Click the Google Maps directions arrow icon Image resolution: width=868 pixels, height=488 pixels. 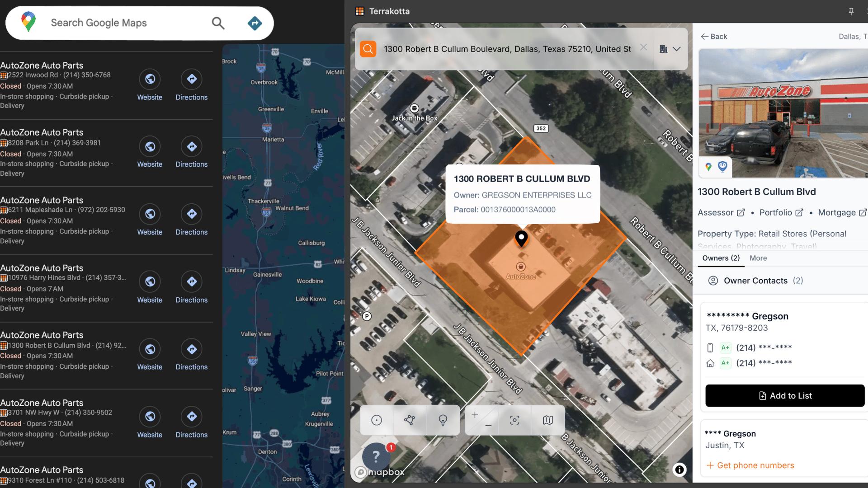pos(255,23)
